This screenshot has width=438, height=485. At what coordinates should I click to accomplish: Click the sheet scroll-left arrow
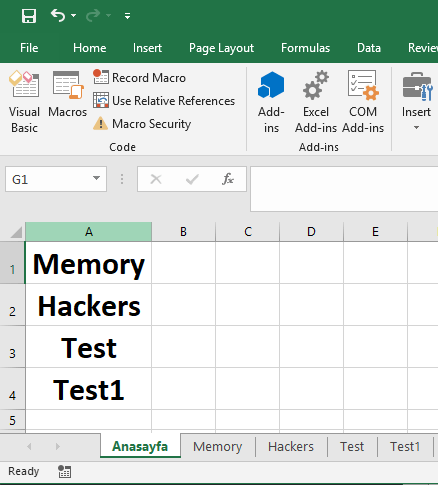29,446
